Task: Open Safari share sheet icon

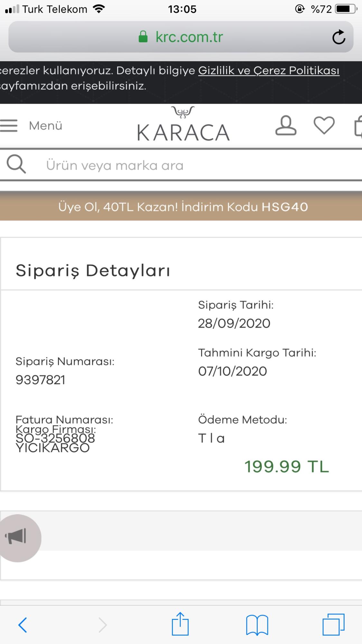Action: 180,624
